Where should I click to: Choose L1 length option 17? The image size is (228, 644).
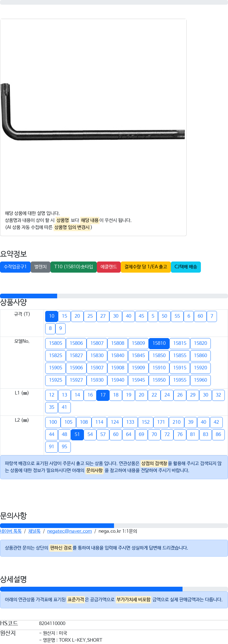(x=103, y=395)
